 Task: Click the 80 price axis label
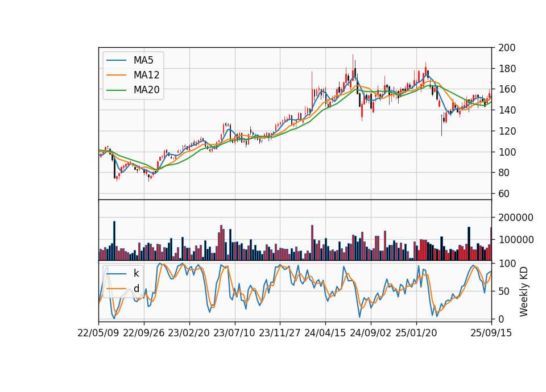504,173
